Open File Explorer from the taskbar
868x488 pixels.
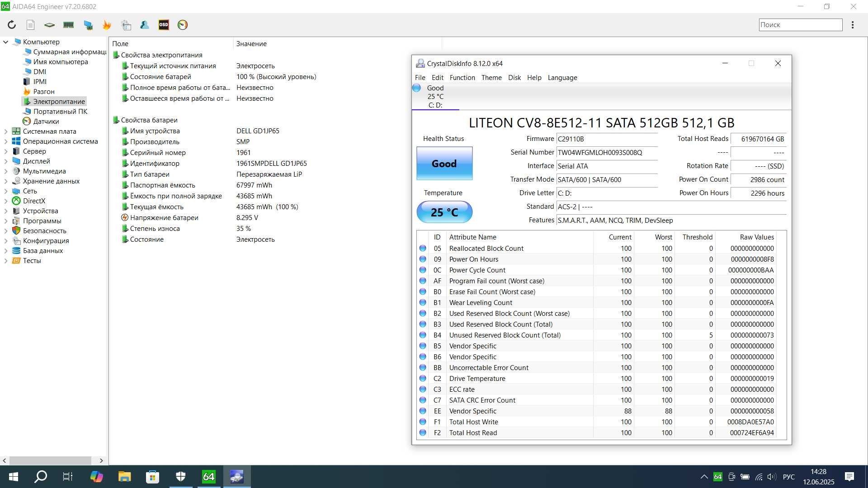[x=124, y=476]
